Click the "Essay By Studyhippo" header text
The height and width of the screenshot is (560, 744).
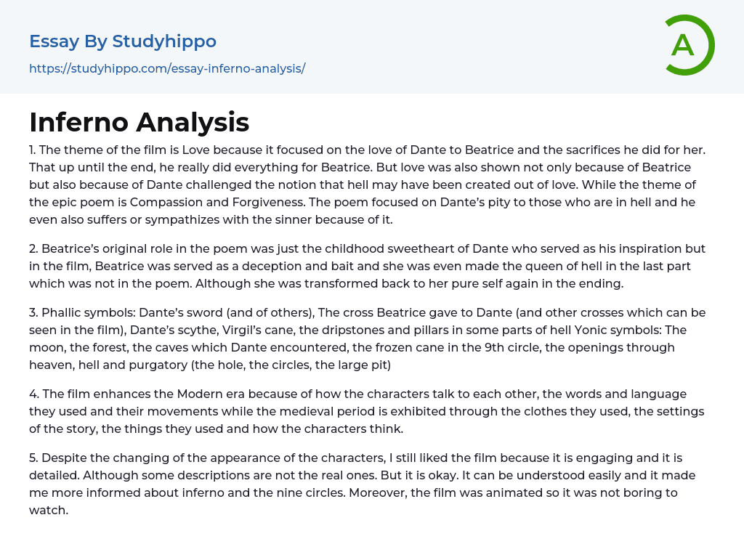point(123,41)
